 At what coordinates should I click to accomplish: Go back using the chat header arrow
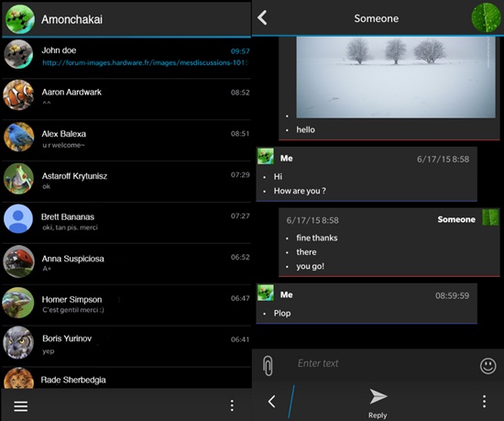[262, 17]
